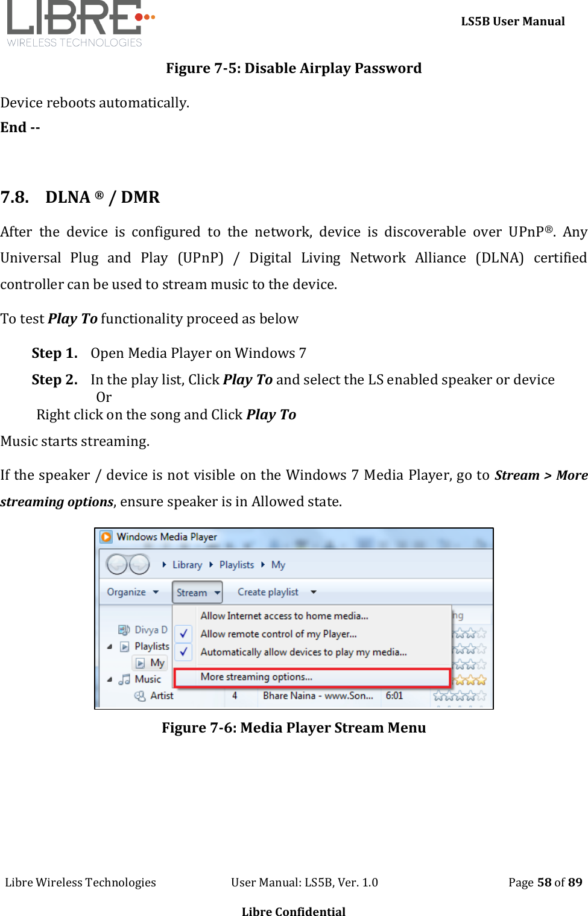Click the Music note icon in sidebar
Viewport: 588px width, 916px height.
pyautogui.click(x=124, y=679)
